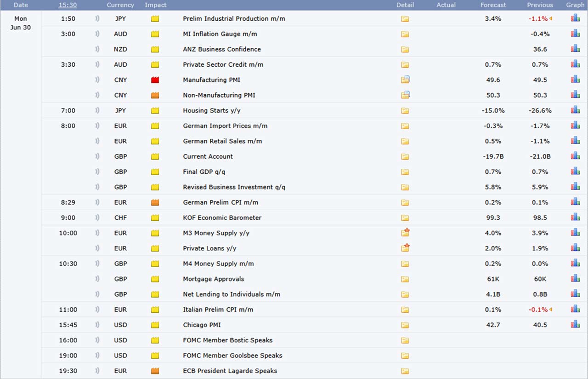Open detail folder for M3 Money Supply
Image resolution: width=588 pixels, height=379 pixels.
point(405,233)
